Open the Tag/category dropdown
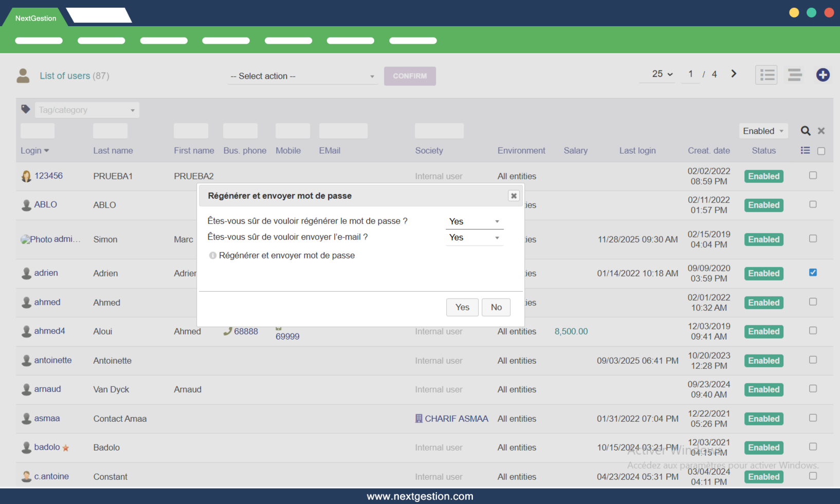840x504 pixels. point(87,110)
